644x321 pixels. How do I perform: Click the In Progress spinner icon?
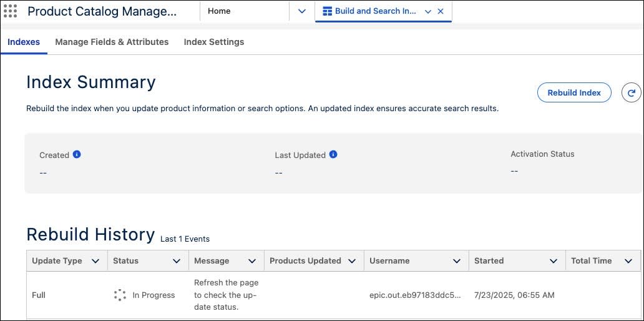[x=120, y=295]
